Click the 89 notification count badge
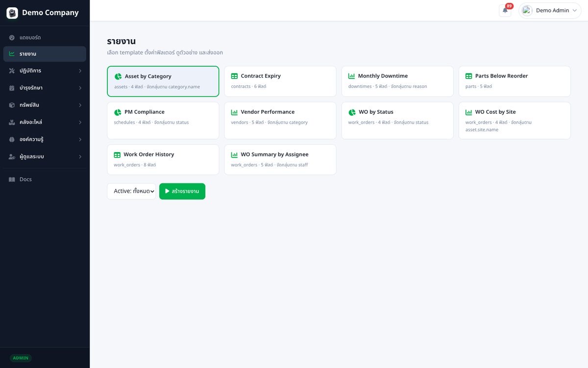 509,6
